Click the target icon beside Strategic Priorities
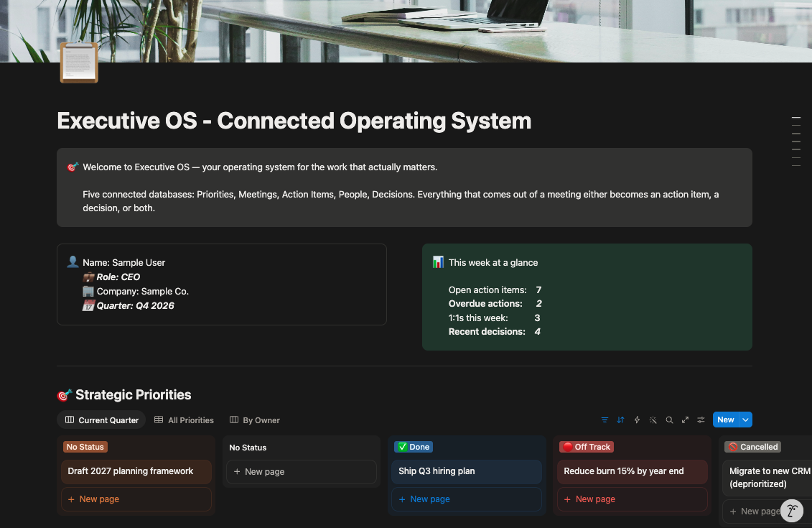 [63, 395]
